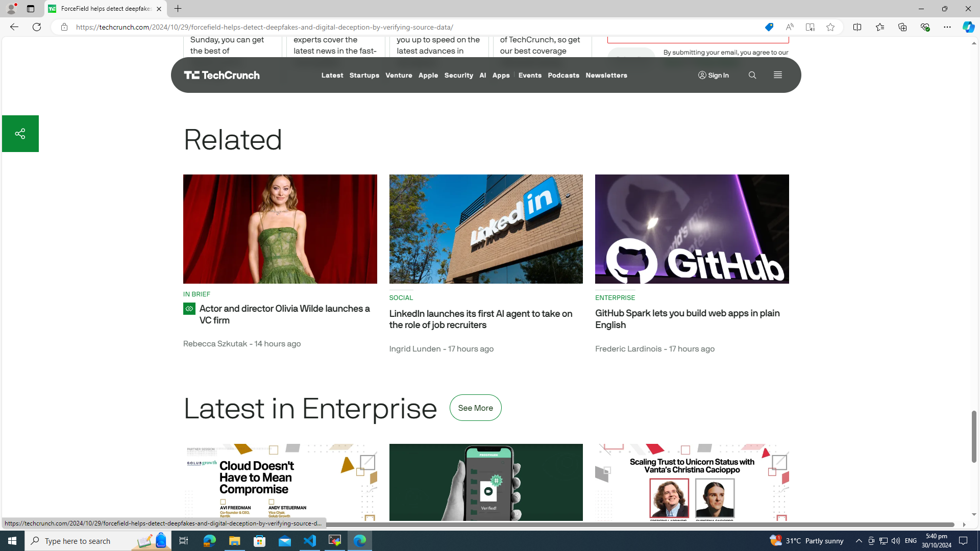Open Olivia Wilde thumbnail image

280,229
